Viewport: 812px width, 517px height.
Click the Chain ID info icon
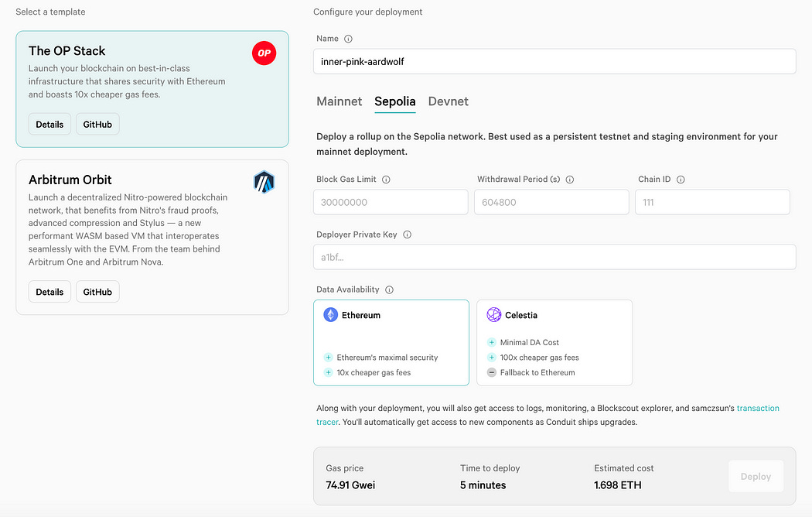[681, 180]
